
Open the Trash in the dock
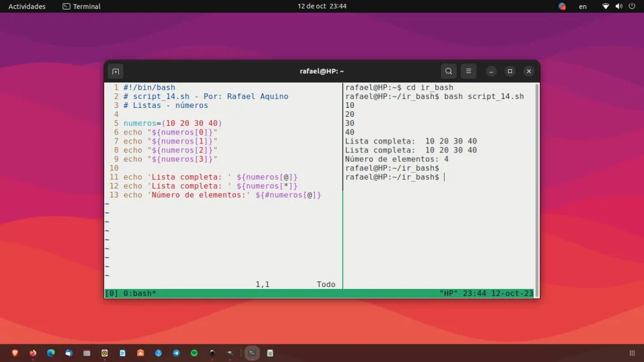pyautogui.click(x=271, y=353)
